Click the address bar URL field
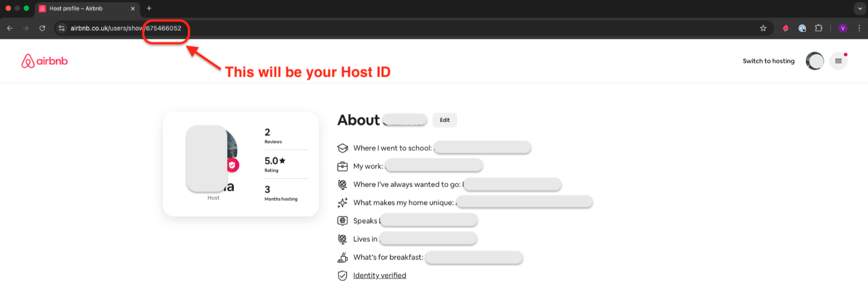Viewport: 868px width, 293px height. tap(398, 28)
